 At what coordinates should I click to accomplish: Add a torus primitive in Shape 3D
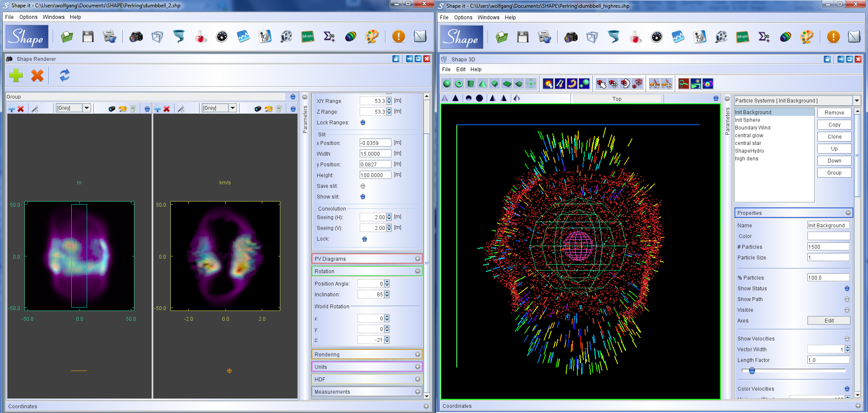point(459,84)
